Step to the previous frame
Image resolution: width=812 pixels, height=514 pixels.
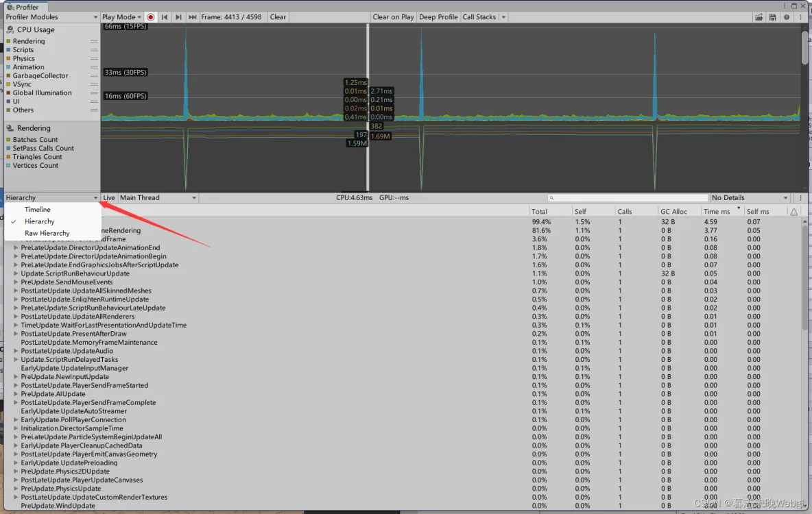[x=165, y=17]
